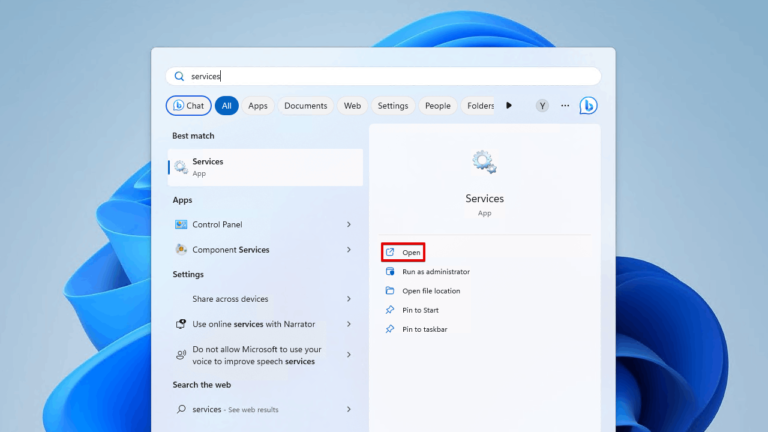Click the Narrator setting icon
The height and width of the screenshot is (432, 768).
click(x=181, y=324)
